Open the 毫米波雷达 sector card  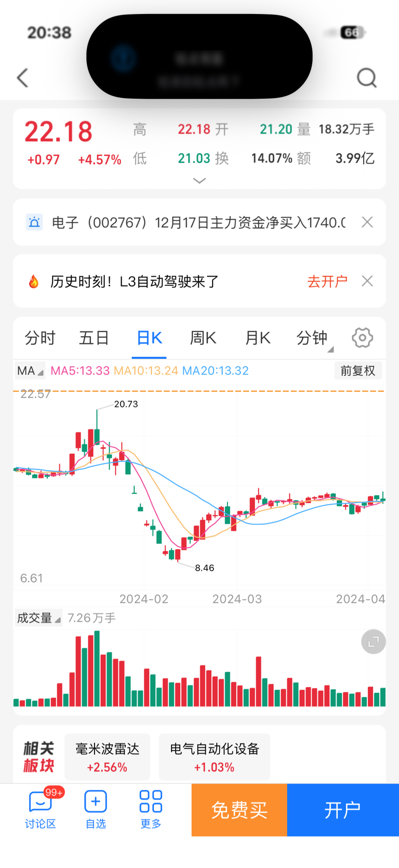[108, 757]
